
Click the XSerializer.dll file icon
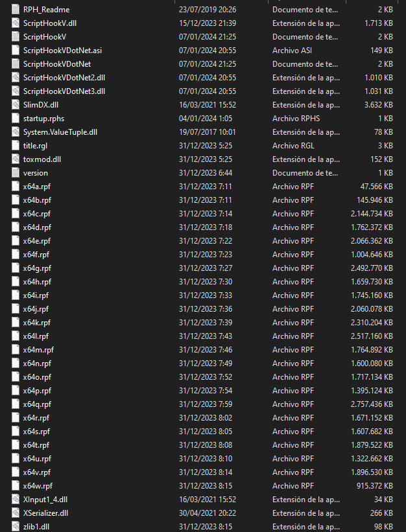16,513
